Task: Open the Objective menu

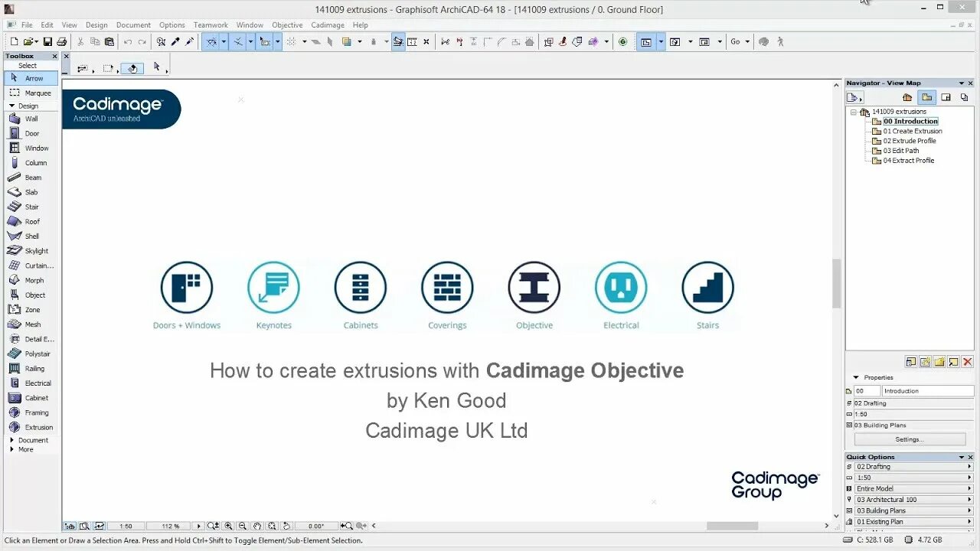Action: point(287,25)
